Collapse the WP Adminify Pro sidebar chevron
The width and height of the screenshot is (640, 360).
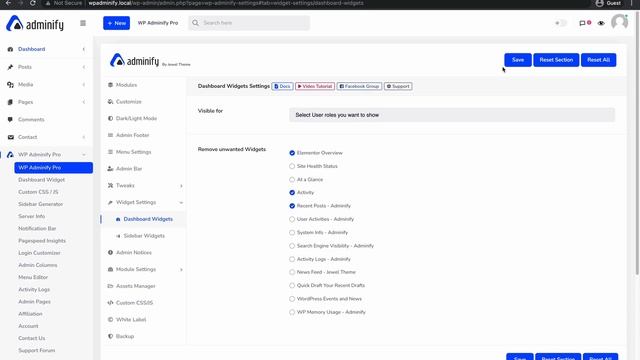pyautogui.click(x=84, y=155)
